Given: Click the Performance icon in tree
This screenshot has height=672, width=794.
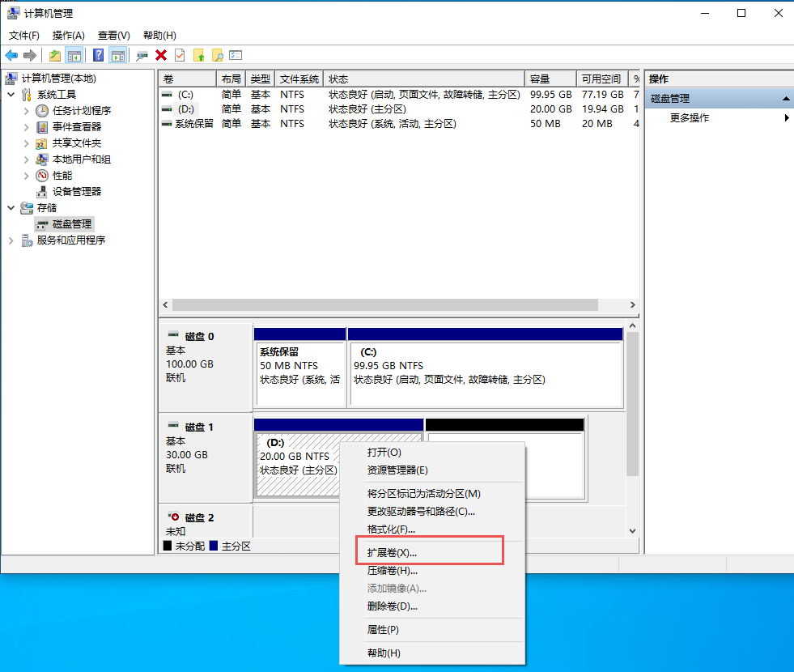Looking at the screenshot, I should click(43, 176).
